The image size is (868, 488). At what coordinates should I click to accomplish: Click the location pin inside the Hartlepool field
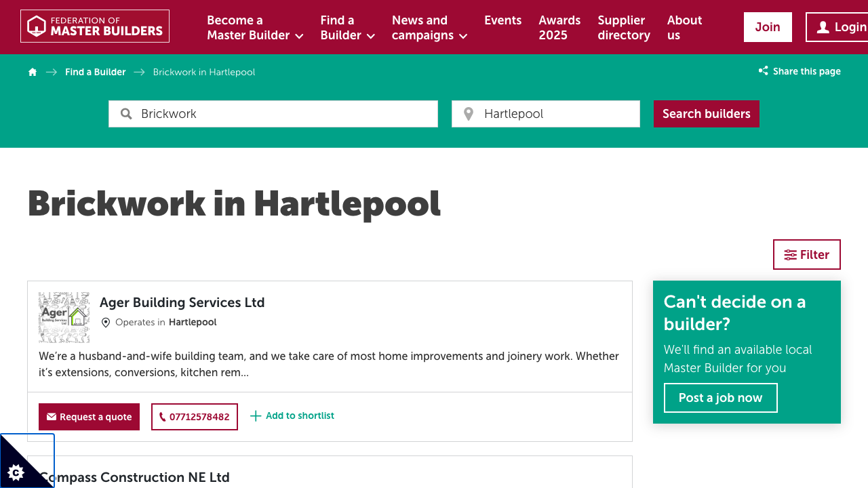468,113
